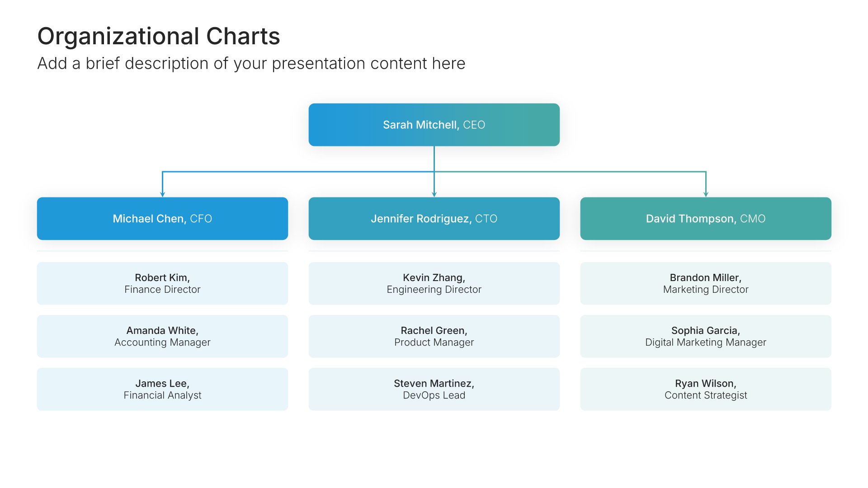Click Kevin Zhang, Engineering Director card
The height and width of the screenshot is (488, 868).
click(434, 283)
